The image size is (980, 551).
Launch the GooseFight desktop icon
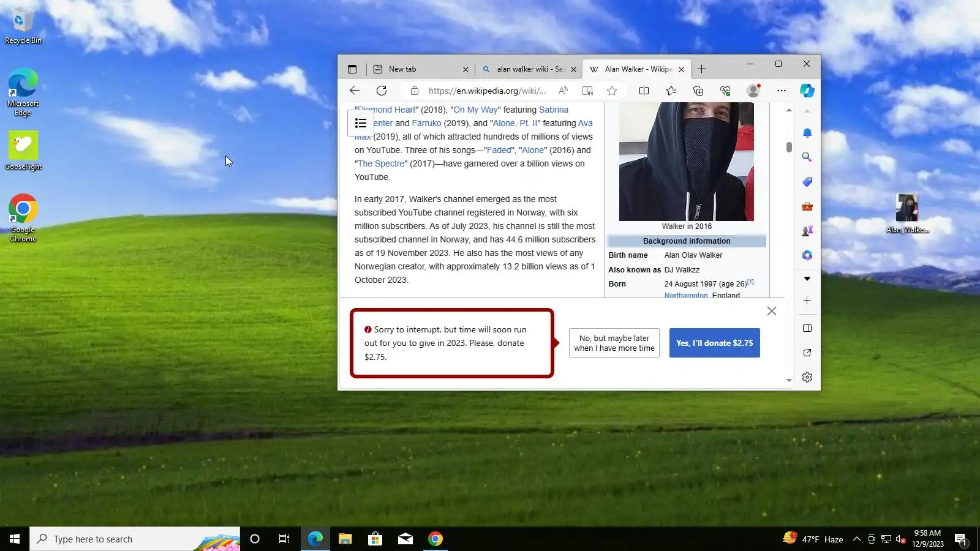tap(23, 150)
